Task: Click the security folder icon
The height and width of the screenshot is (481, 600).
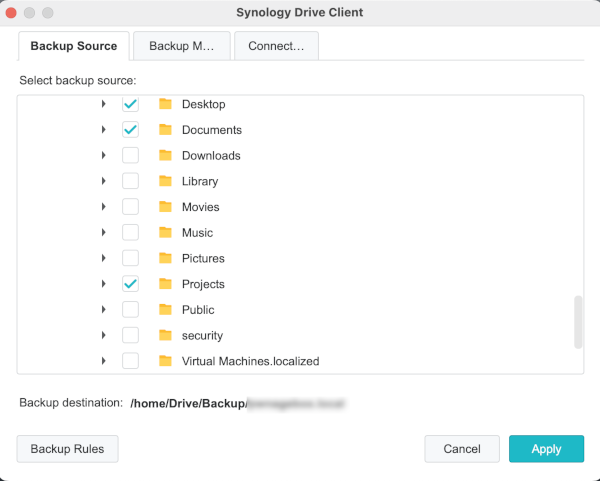Action: [x=165, y=336]
